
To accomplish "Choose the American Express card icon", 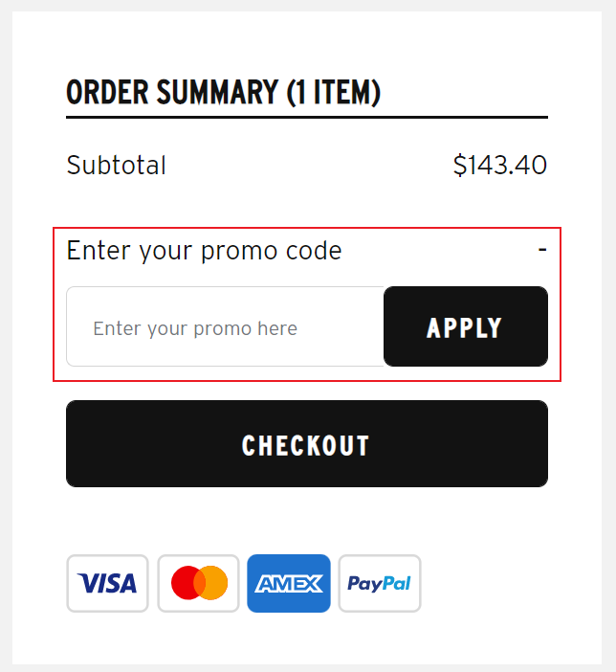I will point(289,583).
